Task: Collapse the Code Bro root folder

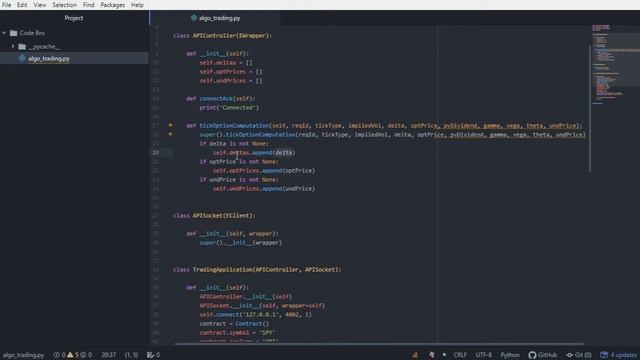Action: [4, 33]
